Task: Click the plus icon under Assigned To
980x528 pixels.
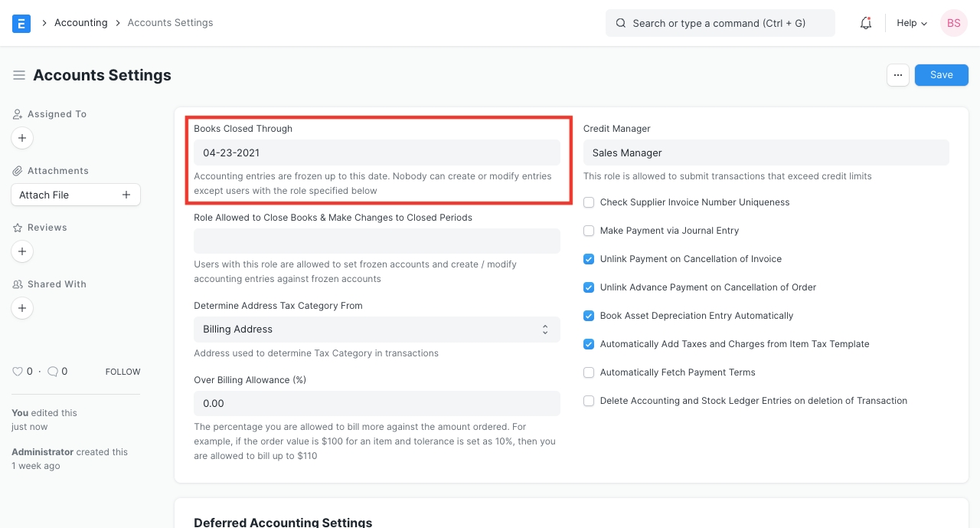Action: tap(22, 139)
